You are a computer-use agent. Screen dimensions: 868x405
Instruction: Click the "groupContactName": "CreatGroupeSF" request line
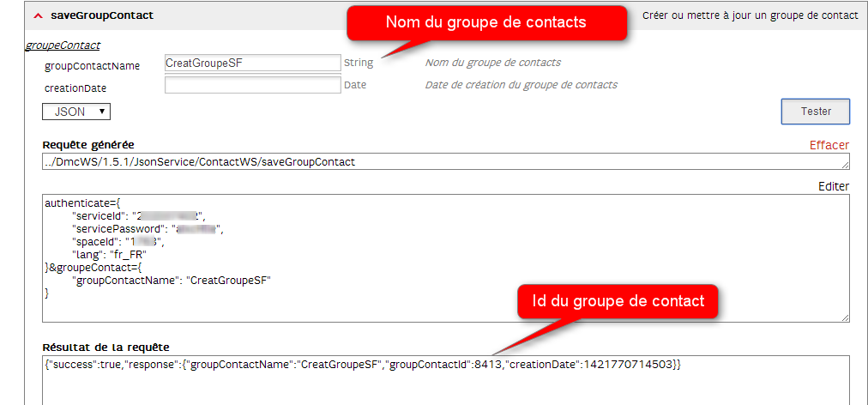tap(171, 281)
